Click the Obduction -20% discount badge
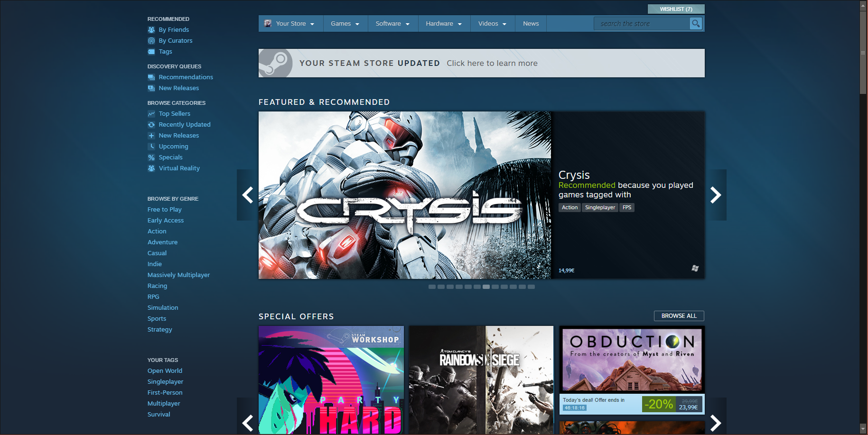The width and height of the screenshot is (868, 435). (x=659, y=404)
